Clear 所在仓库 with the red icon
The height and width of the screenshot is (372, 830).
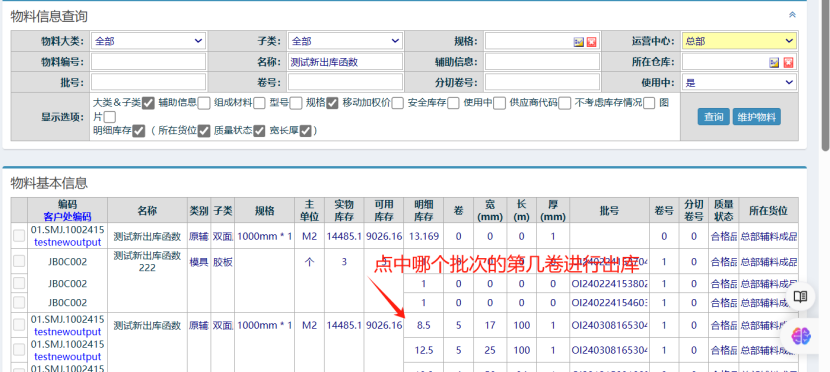tap(788, 62)
